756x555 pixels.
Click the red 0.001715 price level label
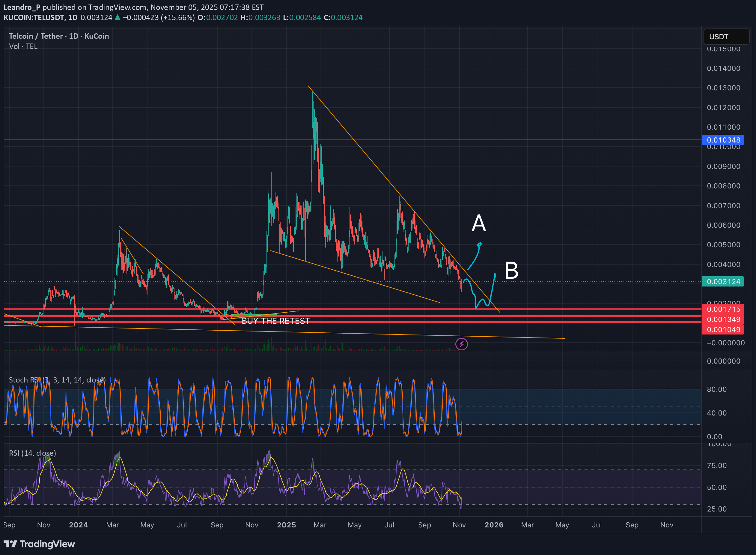point(723,309)
